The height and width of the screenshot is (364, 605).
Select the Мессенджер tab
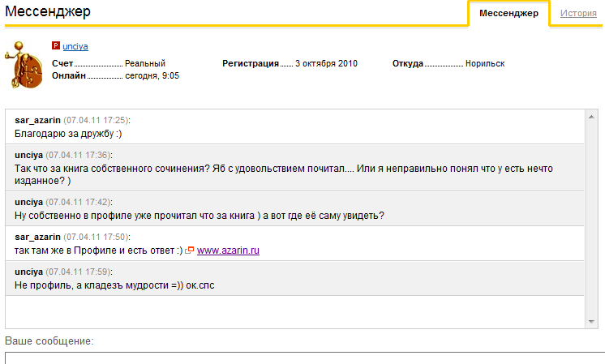pyautogui.click(x=508, y=14)
